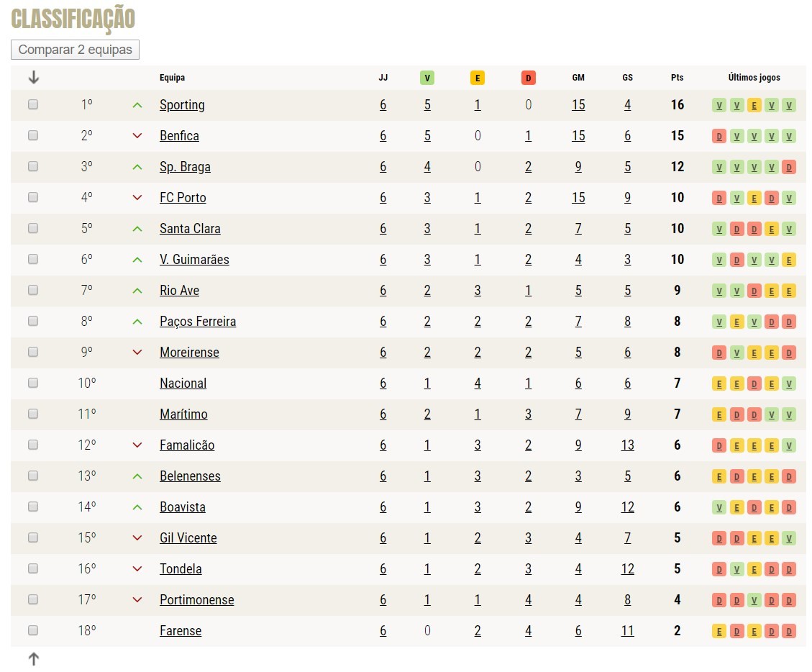
Task: Click Sp. Braga's red D last-game badge
Action: click(789, 167)
